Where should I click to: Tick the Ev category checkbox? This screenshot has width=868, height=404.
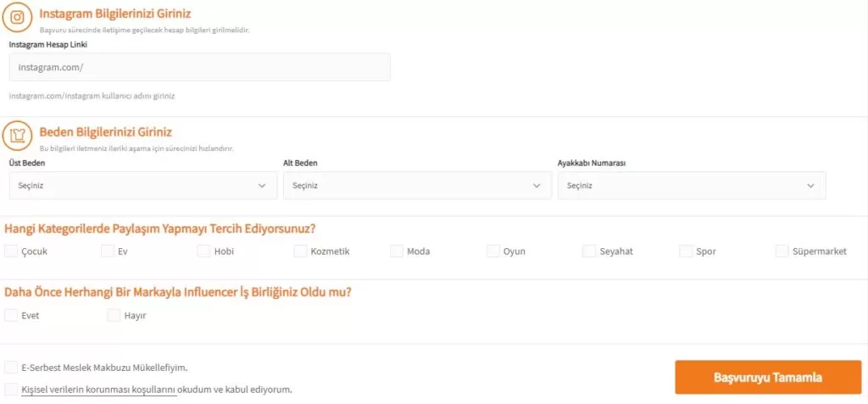click(108, 251)
